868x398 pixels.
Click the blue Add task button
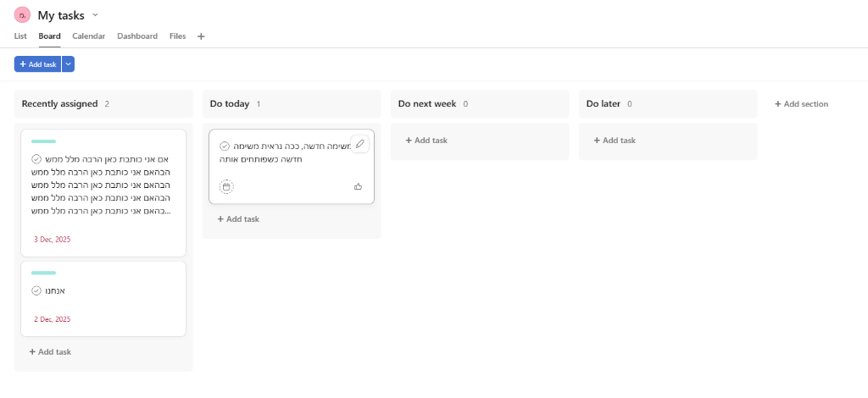pyautogui.click(x=37, y=64)
